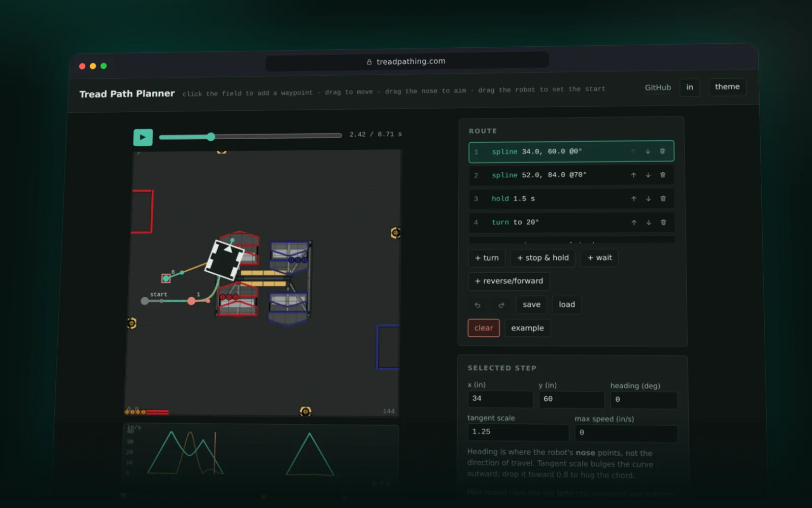812x508 pixels.
Task: Add a reverse/forward step
Action: point(509,281)
